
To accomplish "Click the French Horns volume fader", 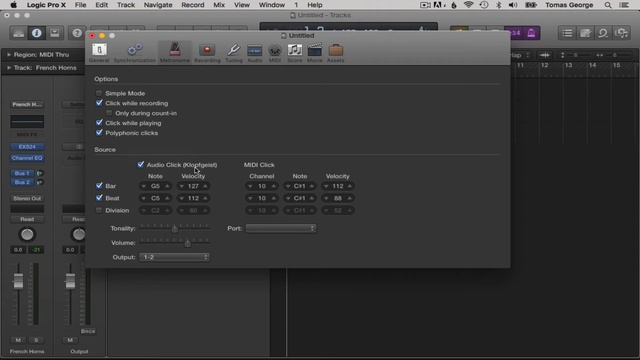I will coord(18,281).
